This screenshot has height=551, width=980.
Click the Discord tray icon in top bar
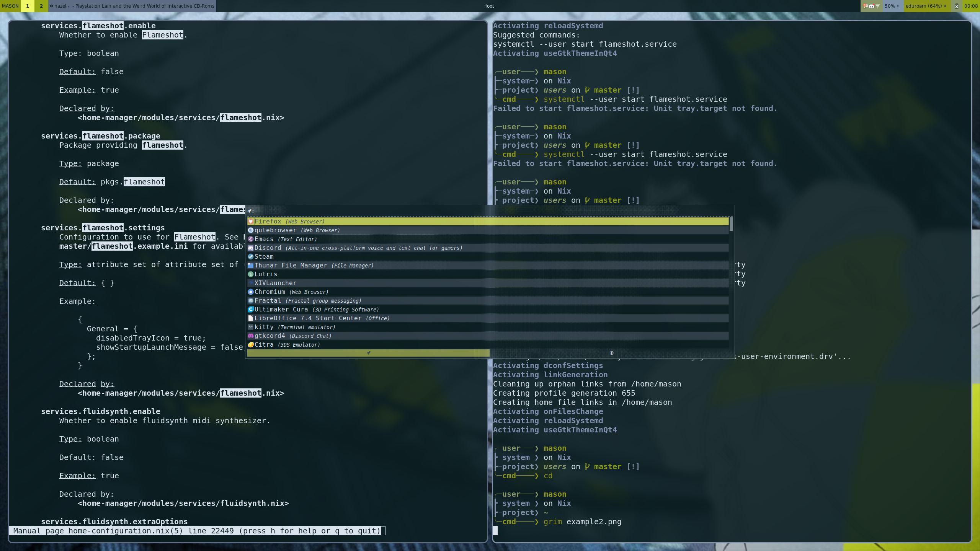point(872,6)
